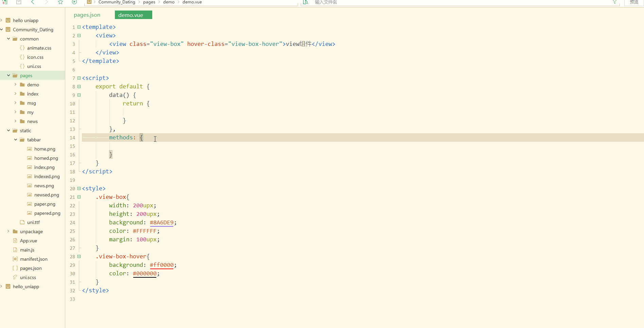Click the #000000 color value

tap(145, 273)
